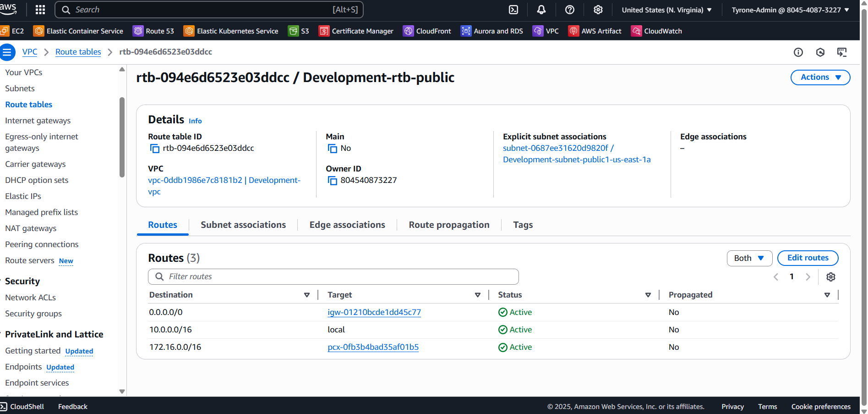Open the region selector N. Virginia
Screen dimensions: 868x414
(666, 10)
